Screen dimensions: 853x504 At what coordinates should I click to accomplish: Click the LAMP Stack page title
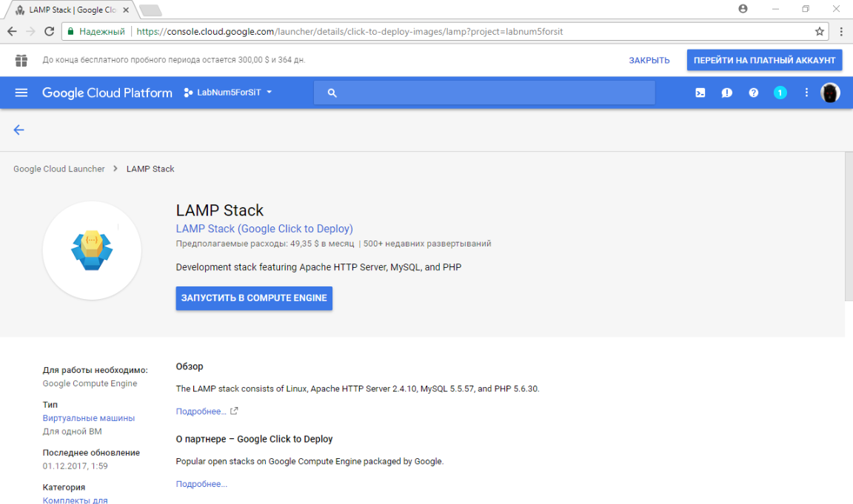[220, 210]
